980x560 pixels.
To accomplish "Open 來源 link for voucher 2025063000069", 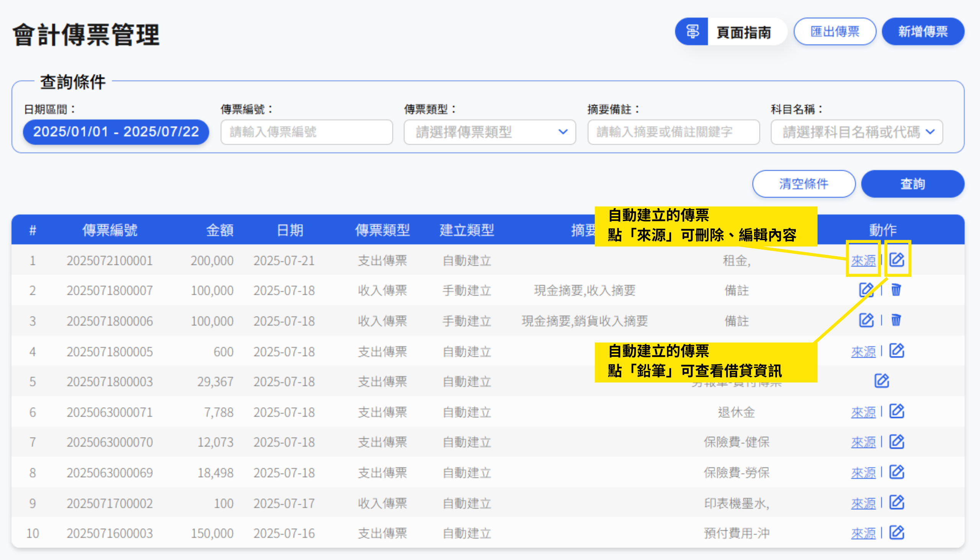I will pyautogui.click(x=863, y=473).
